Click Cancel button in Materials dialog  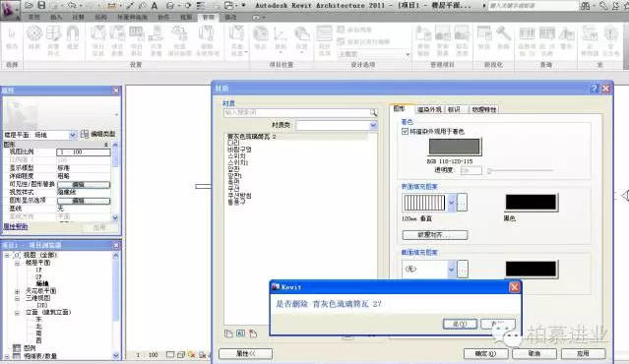[x=535, y=353]
